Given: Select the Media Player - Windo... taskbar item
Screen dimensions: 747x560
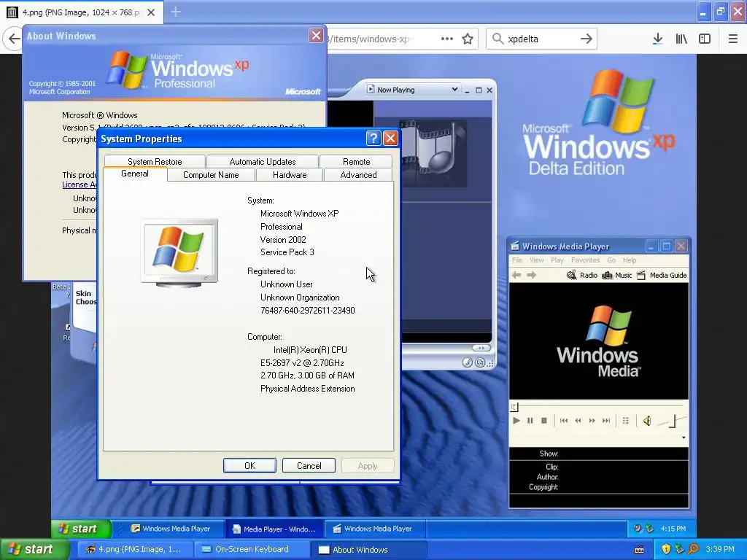Looking at the screenshot, I should [274, 529].
